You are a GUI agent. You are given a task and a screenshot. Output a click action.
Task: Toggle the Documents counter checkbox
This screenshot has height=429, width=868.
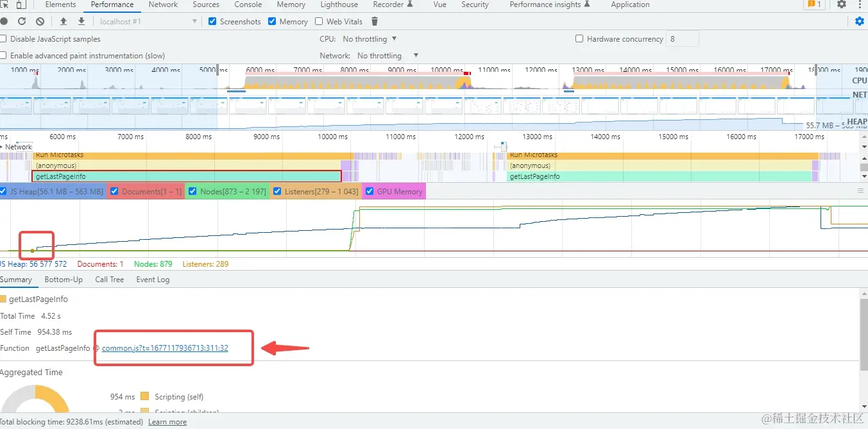114,191
